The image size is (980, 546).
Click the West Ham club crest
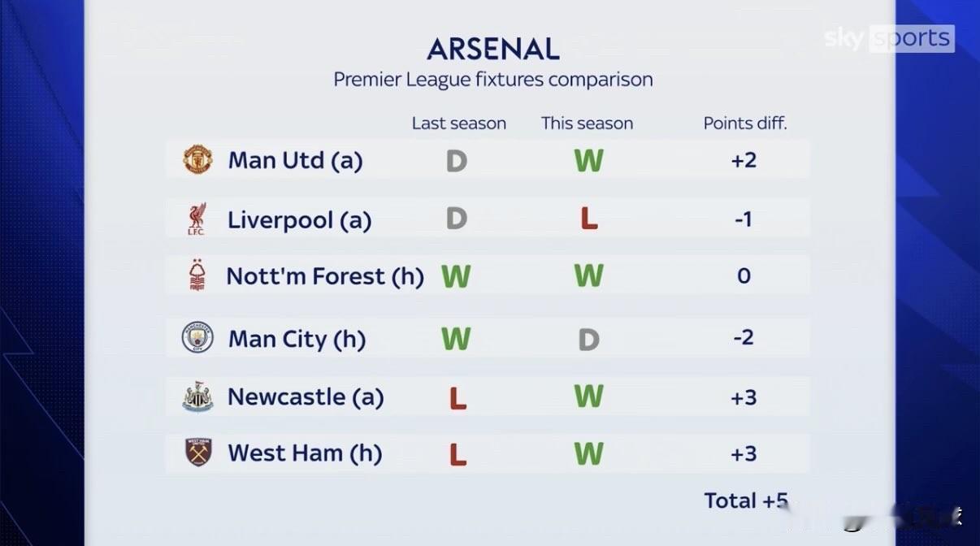[x=197, y=453]
